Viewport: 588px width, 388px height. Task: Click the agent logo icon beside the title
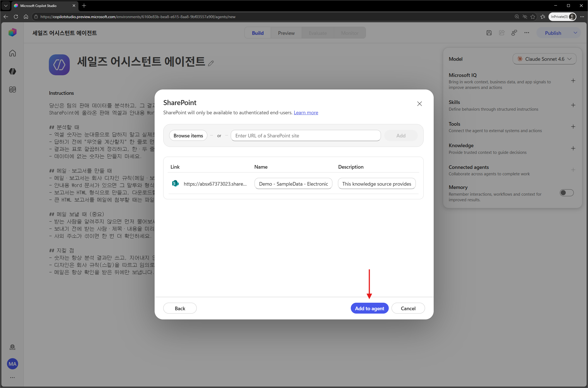[59, 65]
